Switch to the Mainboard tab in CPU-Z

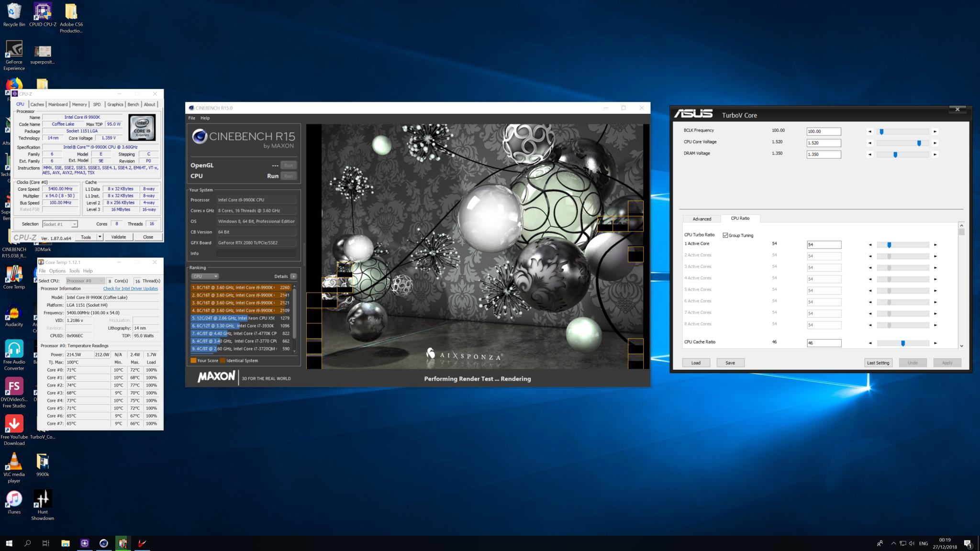[x=57, y=104]
